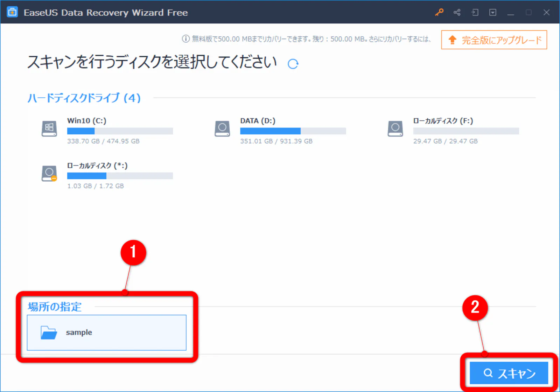Viewport: 560px width, 392px height.
Task: Close the EaseUS window
Action: coord(546,12)
